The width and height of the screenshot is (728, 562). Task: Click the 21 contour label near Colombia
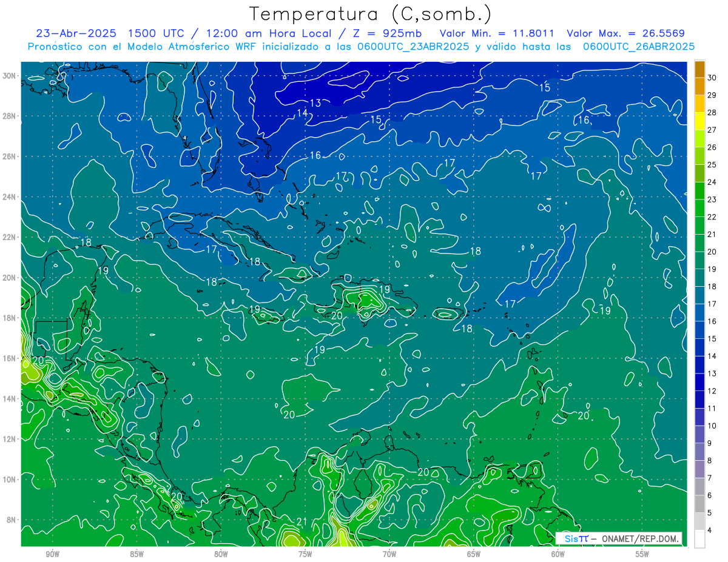pos(302,522)
